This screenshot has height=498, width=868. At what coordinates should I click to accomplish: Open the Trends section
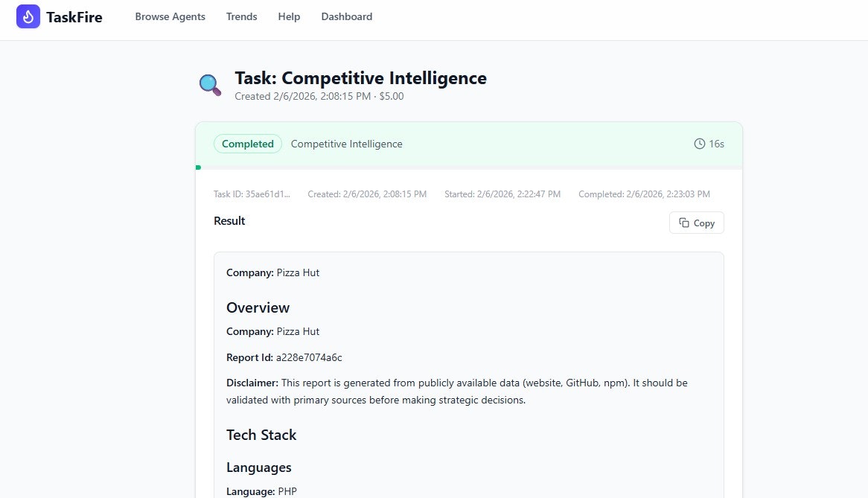tap(241, 16)
